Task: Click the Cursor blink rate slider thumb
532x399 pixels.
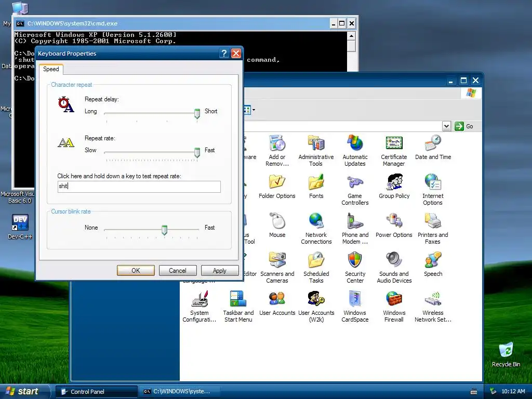Action: [165, 230]
